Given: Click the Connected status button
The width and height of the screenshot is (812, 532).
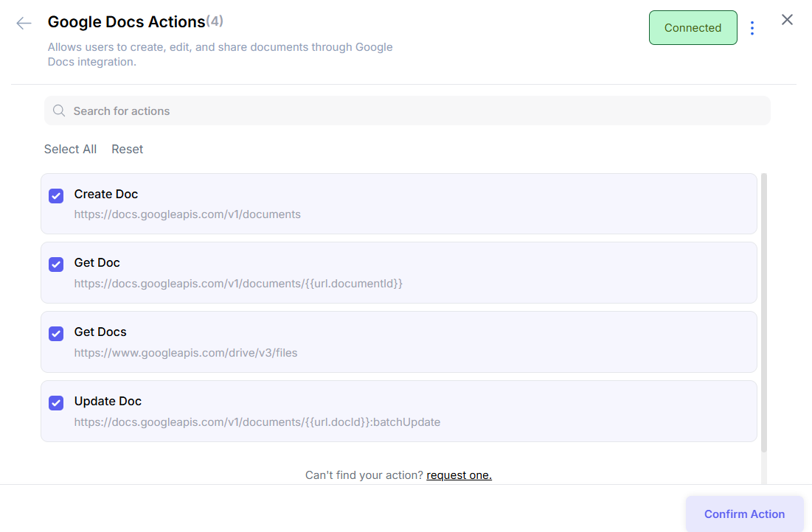Looking at the screenshot, I should 693,28.
